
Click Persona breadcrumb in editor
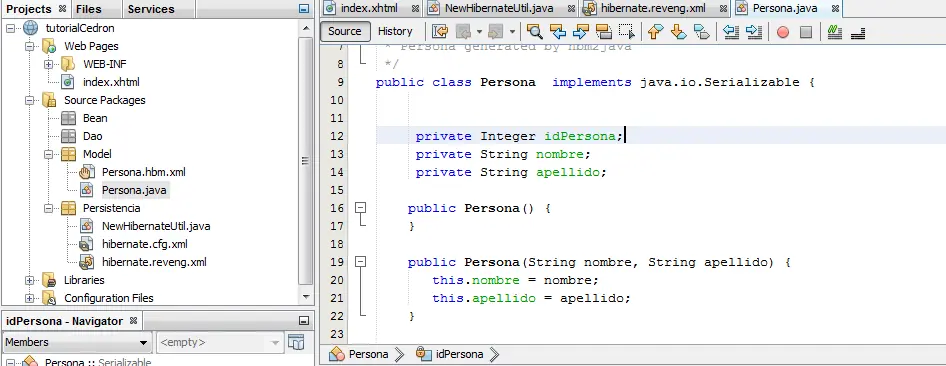coord(359,355)
